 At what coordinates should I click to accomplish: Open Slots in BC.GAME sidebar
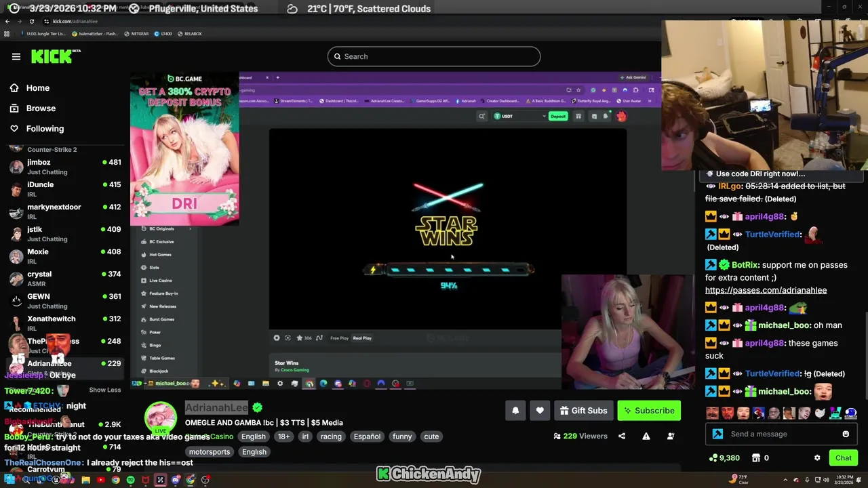coord(150,268)
